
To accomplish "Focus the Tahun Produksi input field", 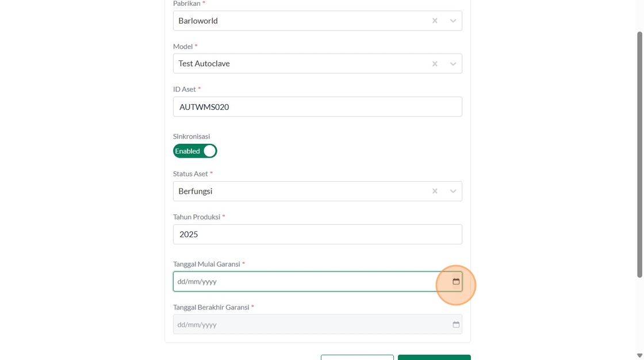I will coord(317,235).
